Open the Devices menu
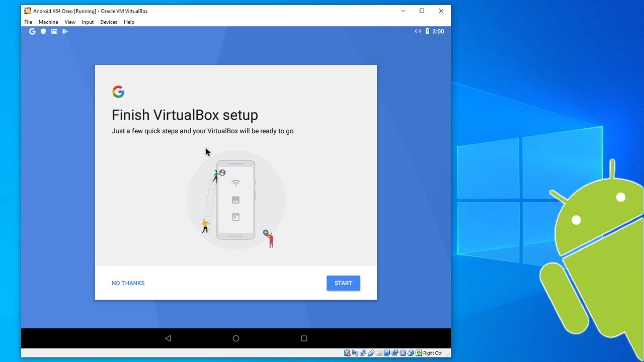The image size is (644, 362). point(109,22)
